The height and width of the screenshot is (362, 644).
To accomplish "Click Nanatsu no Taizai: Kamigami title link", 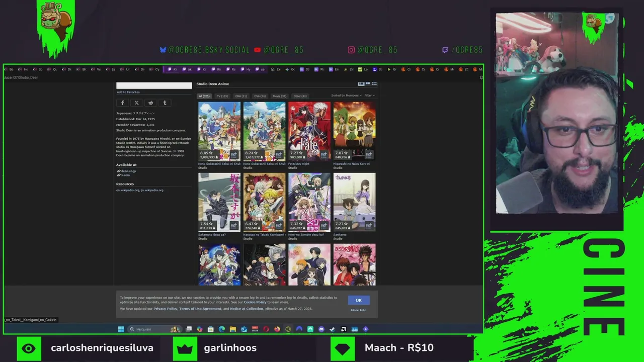I will pyautogui.click(x=264, y=234).
